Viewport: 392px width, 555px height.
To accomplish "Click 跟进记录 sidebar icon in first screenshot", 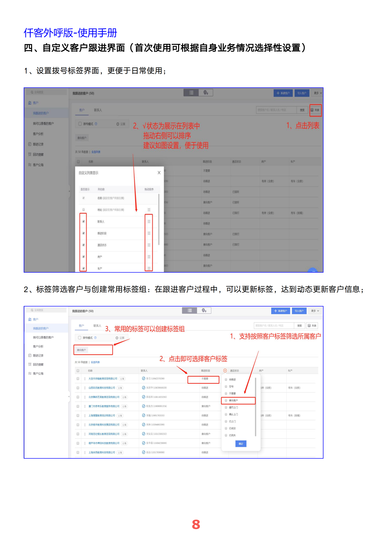I will coord(30,144).
